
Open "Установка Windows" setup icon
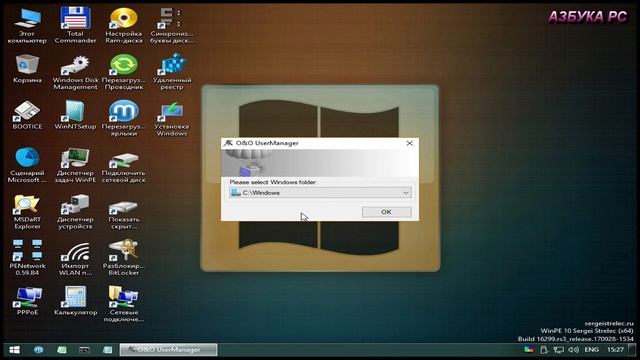[x=171, y=118]
